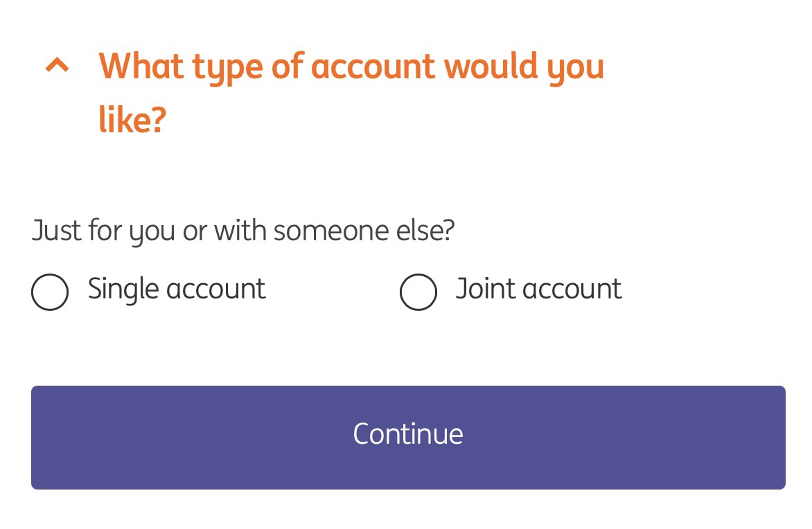This screenshot has height=529, width=812.
Task: Collapse the account type section chevron
Action: click(57, 66)
